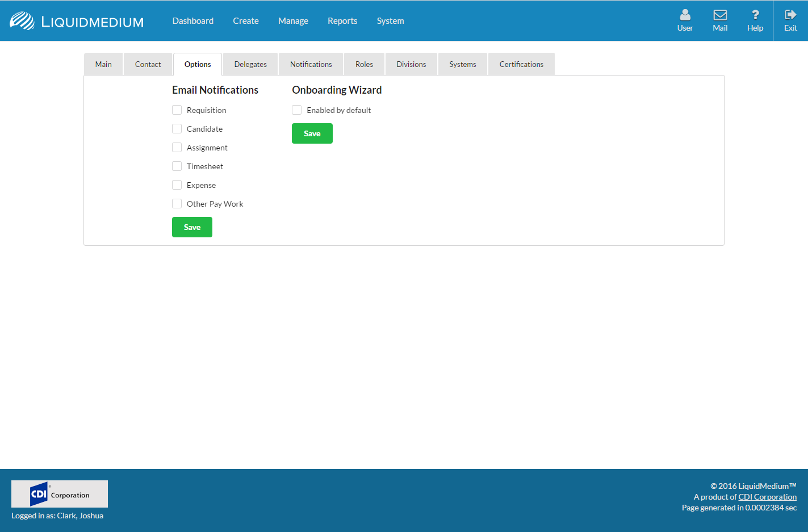Image resolution: width=808 pixels, height=532 pixels.
Task: Click the Help question mark icon
Action: 755,15
